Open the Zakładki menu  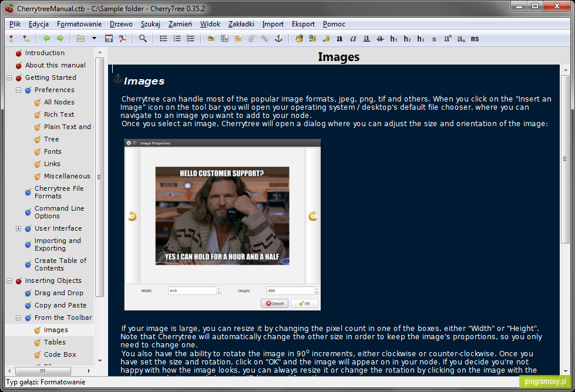click(x=241, y=24)
